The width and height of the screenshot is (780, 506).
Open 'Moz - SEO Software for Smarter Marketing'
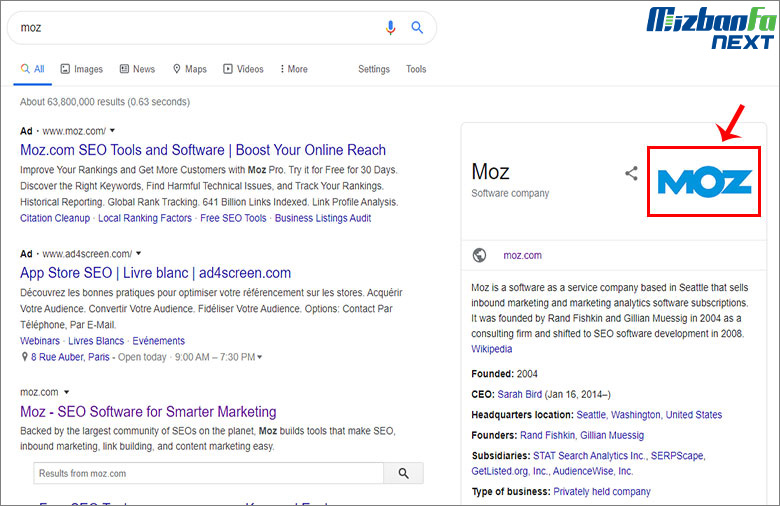(x=148, y=411)
